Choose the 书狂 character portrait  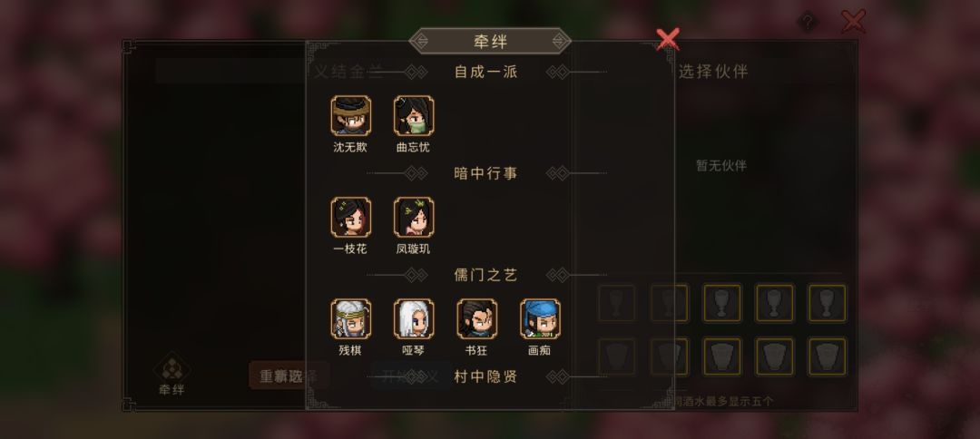pos(477,319)
